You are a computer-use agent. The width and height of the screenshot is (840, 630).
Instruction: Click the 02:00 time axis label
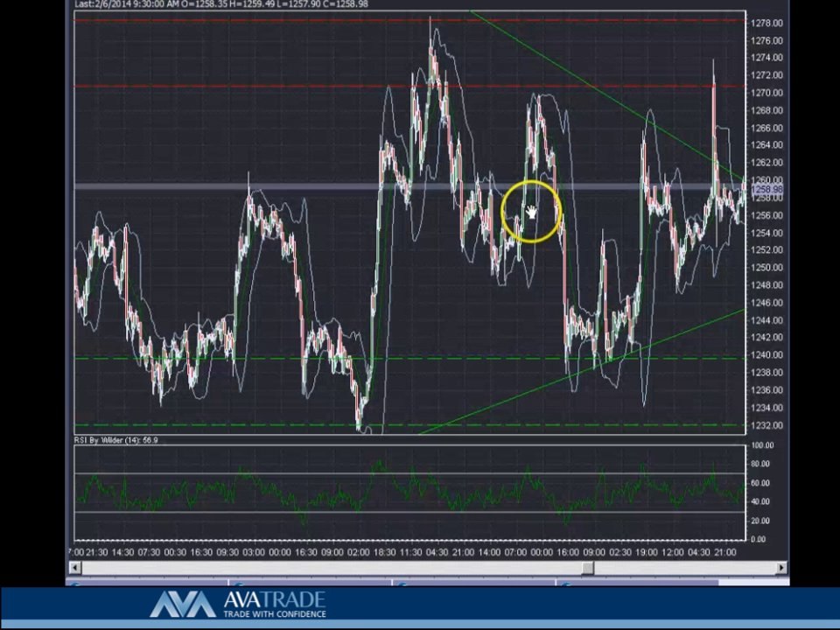point(359,552)
